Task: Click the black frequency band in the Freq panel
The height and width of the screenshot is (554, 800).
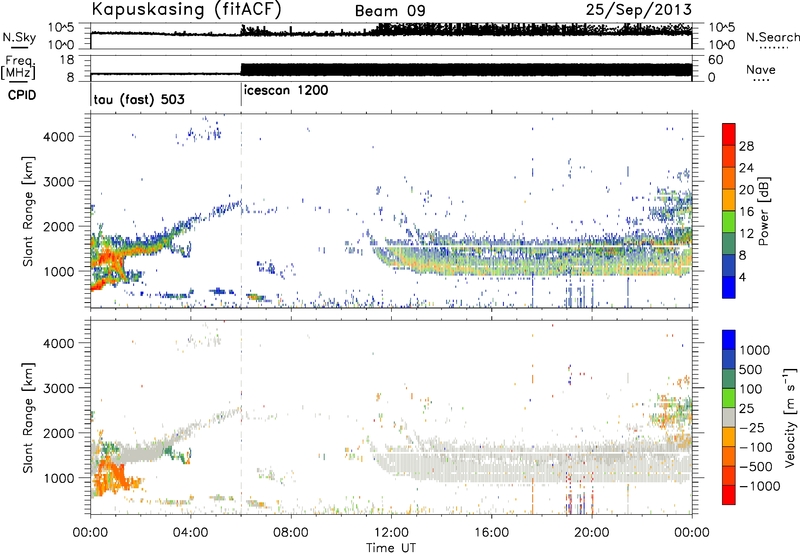Action: (x=466, y=69)
